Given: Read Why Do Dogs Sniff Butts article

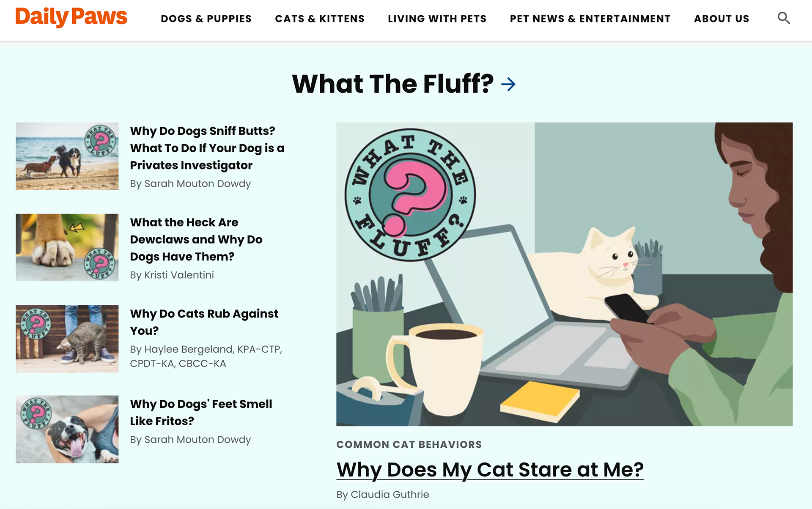Looking at the screenshot, I should [x=207, y=148].
